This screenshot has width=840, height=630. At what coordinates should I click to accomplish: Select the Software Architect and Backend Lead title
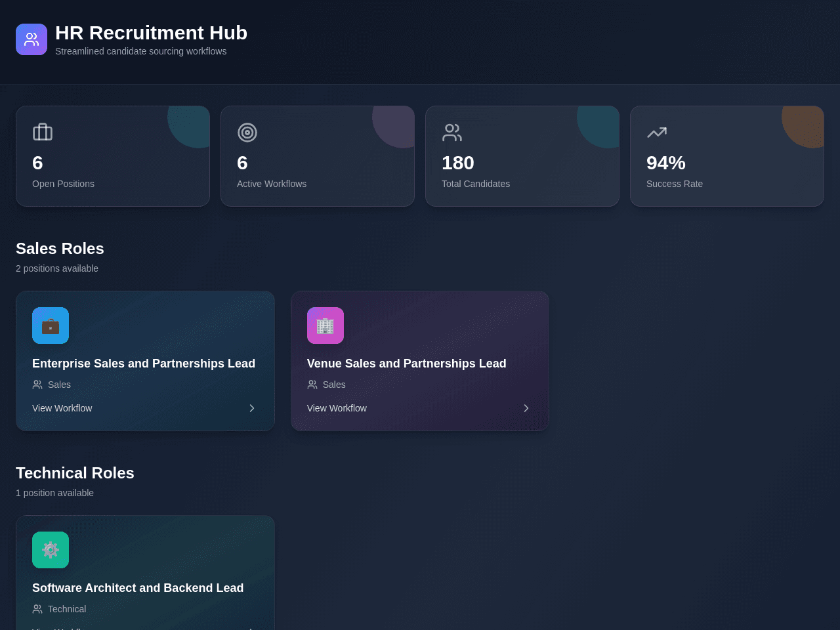coord(138,588)
